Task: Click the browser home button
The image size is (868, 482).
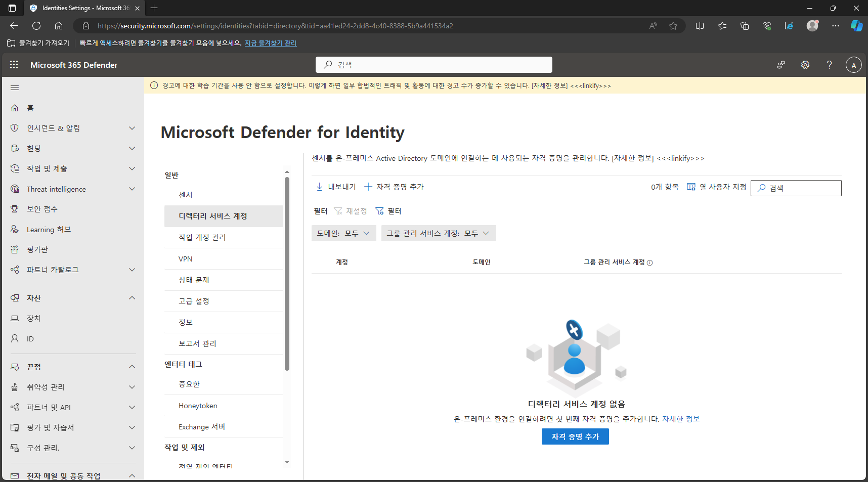Action: point(59,26)
